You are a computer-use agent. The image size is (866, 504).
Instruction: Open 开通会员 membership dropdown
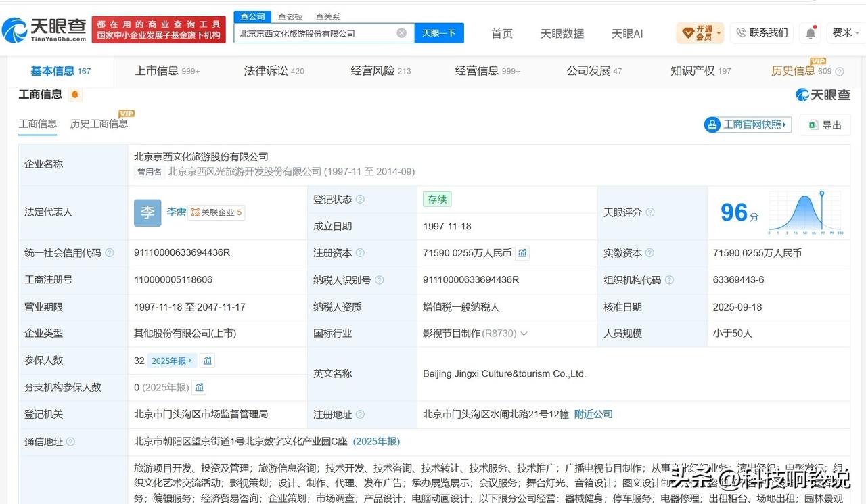(x=700, y=32)
